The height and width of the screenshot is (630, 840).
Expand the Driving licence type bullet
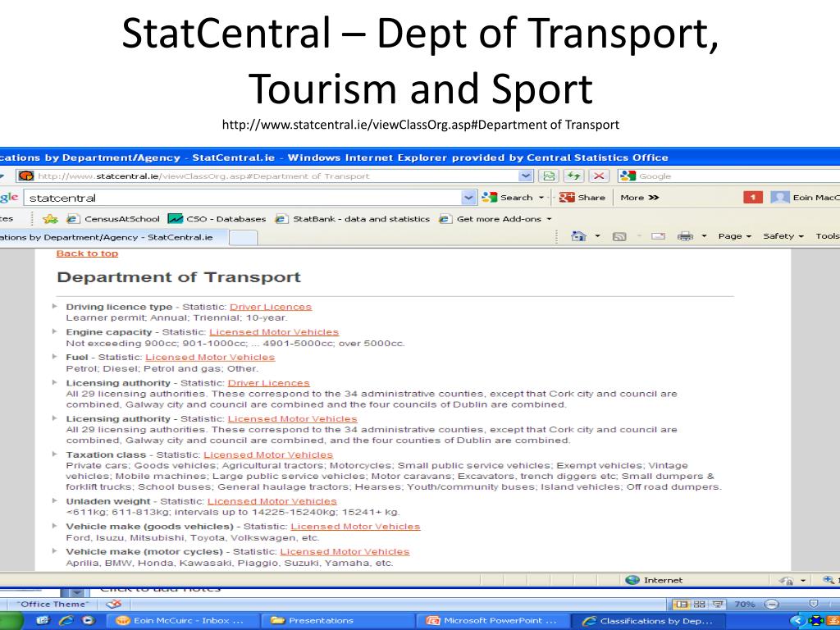pos(55,307)
